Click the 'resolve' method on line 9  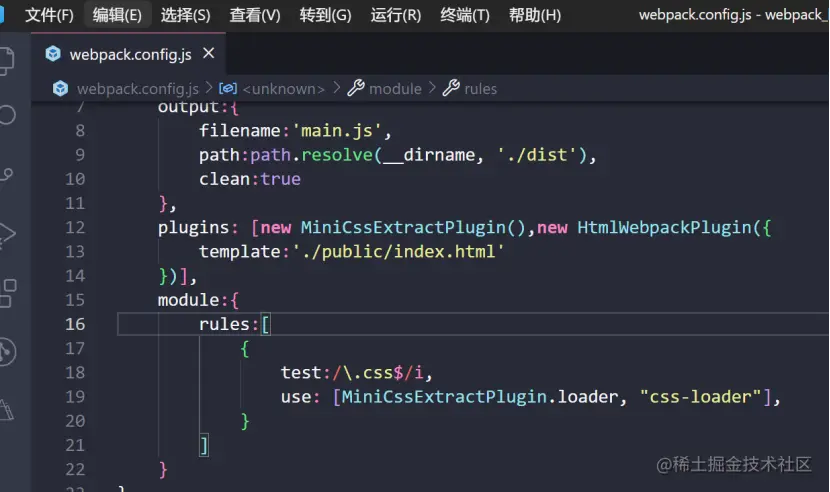(337, 155)
